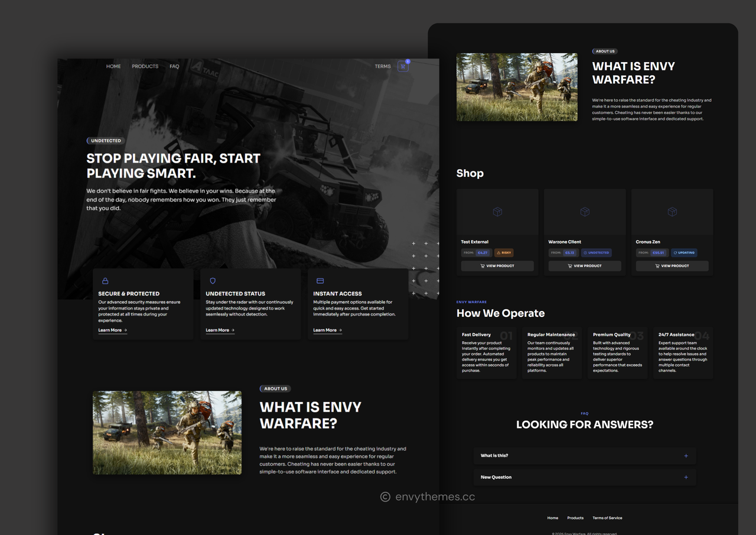
Task: Click the 'LOOKING FOR ANSWERS?' heading
Action: (x=585, y=424)
